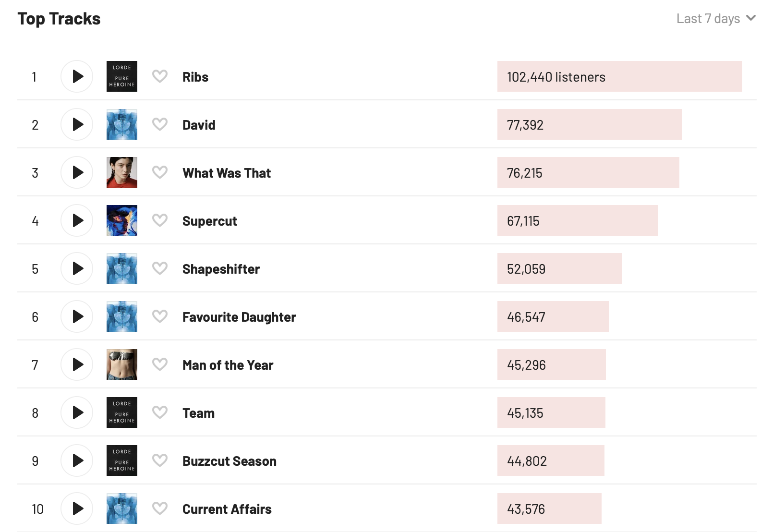Play the track Current Affairs
The width and height of the screenshot is (773, 532).
pyautogui.click(x=77, y=508)
